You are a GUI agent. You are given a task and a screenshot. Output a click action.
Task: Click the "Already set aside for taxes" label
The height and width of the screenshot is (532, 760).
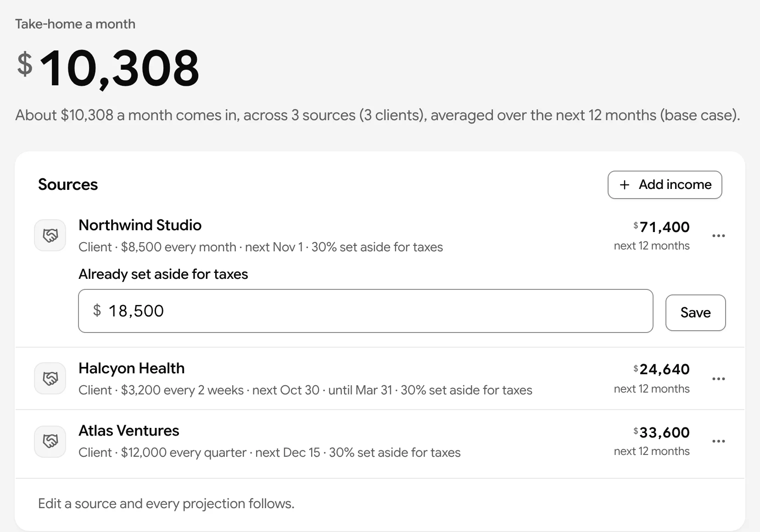[163, 274]
